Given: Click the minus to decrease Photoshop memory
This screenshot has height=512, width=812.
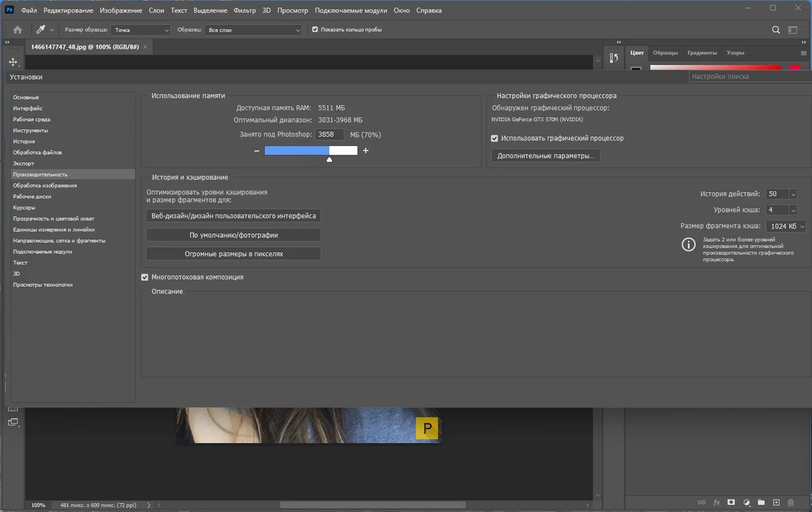Looking at the screenshot, I should [x=257, y=151].
